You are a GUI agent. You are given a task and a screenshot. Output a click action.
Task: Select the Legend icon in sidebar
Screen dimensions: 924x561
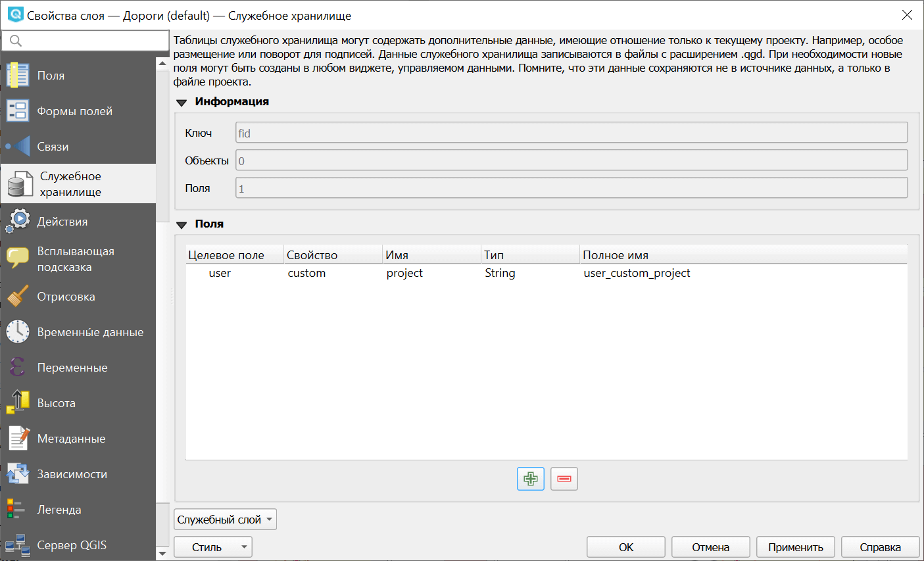[16, 510]
